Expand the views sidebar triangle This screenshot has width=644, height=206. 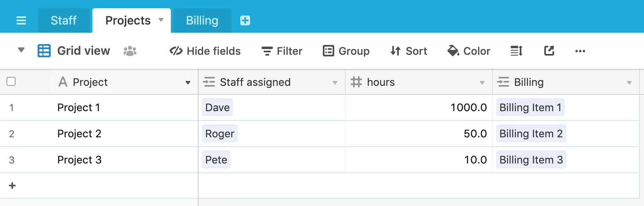click(x=21, y=50)
